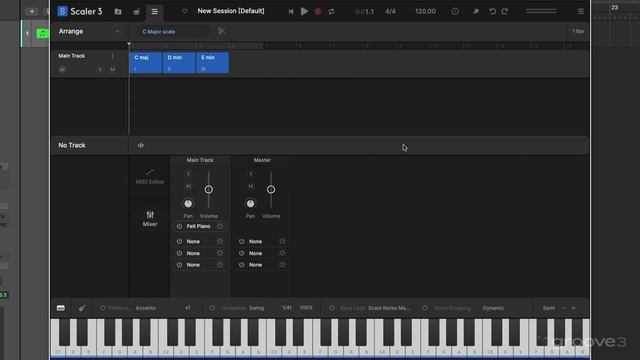Screen dimensions: 640x360
Task: Open the Accents perform dropdown
Action: [146, 308]
